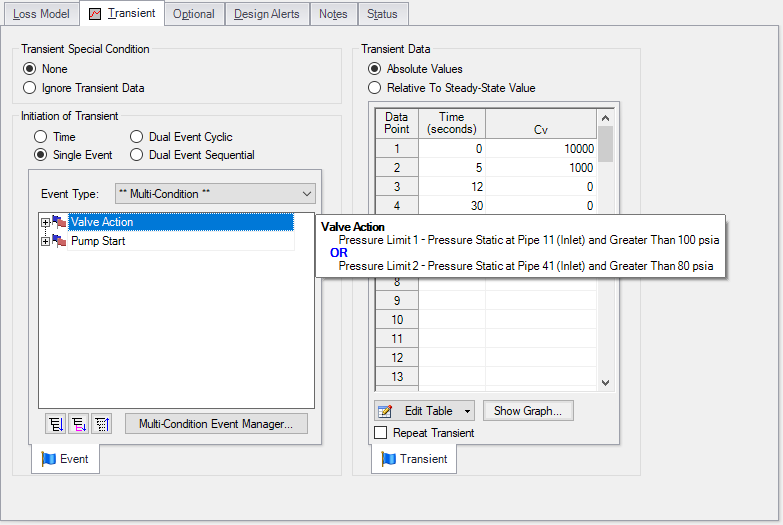Switch to the Loss Model tab
Image resolution: width=783 pixels, height=525 pixels.
coord(41,14)
